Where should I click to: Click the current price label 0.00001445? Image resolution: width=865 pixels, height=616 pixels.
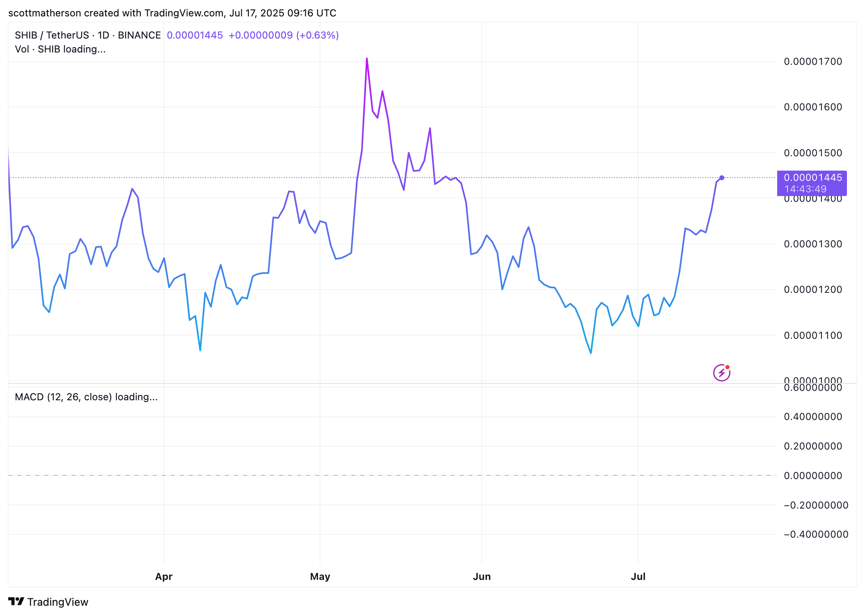pos(812,178)
